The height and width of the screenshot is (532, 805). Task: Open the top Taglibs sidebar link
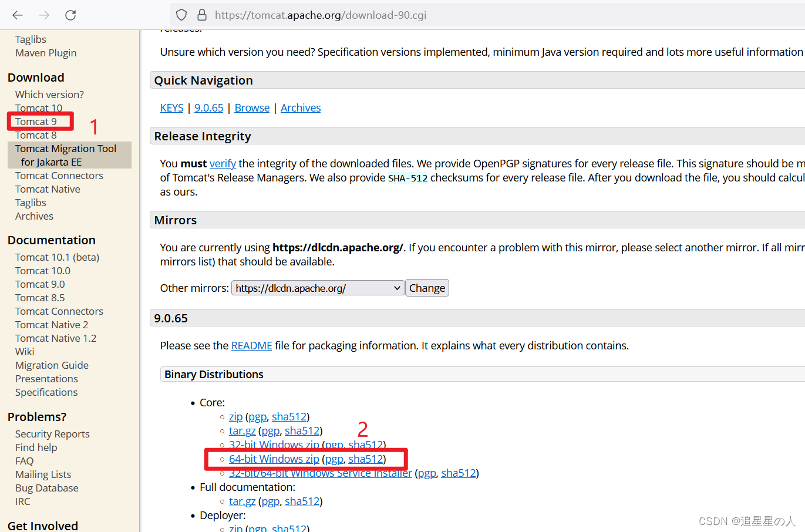click(31, 39)
